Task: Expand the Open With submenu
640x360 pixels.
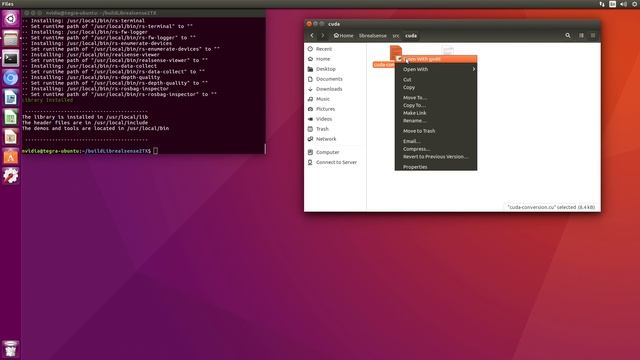Action: pos(436,69)
